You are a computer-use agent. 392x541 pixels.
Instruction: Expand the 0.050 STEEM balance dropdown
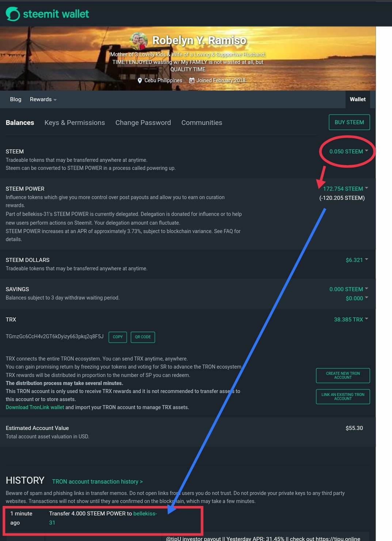pyautogui.click(x=349, y=151)
